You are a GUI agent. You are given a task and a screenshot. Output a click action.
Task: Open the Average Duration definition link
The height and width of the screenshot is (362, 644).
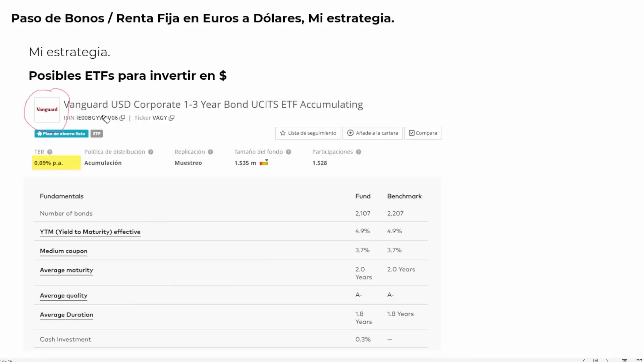(x=66, y=315)
